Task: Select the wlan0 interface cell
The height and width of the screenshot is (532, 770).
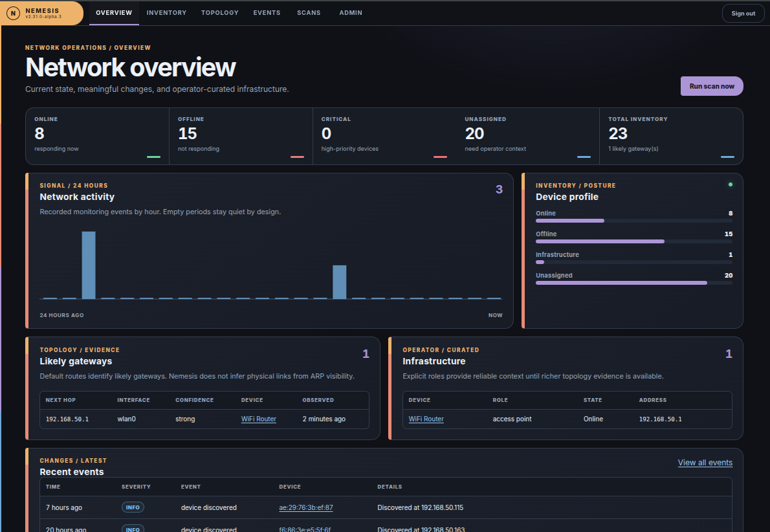Action: point(126,419)
